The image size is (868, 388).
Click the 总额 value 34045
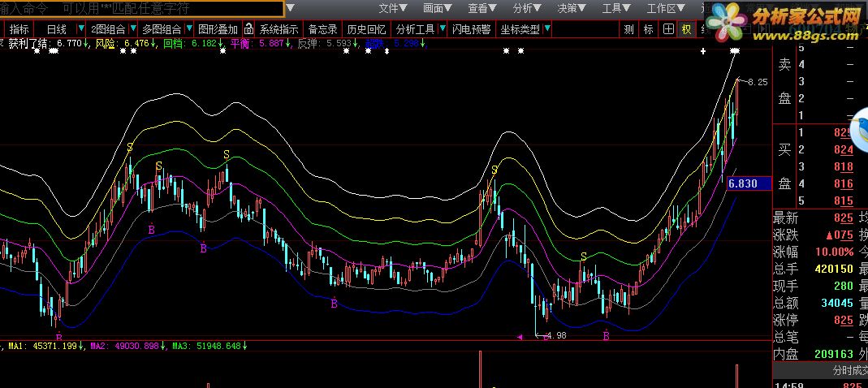[836, 303]
